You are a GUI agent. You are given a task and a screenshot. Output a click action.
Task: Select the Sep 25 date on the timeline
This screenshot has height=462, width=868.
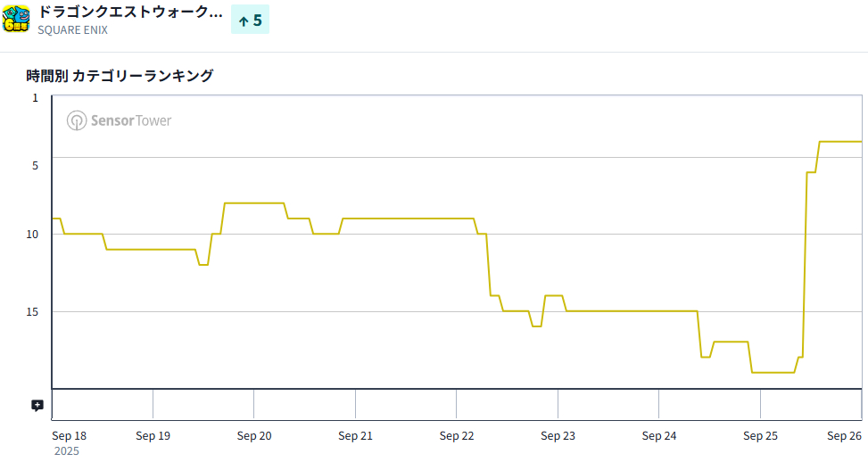760,436
